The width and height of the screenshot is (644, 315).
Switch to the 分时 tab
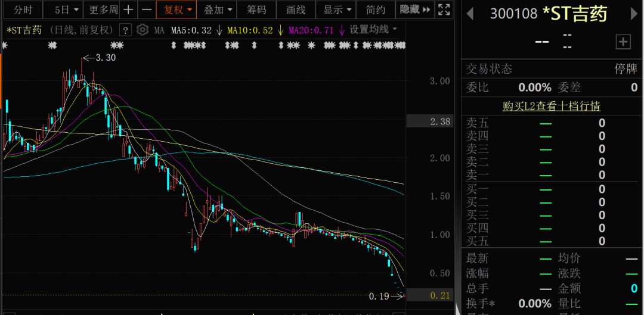point(23,10)
